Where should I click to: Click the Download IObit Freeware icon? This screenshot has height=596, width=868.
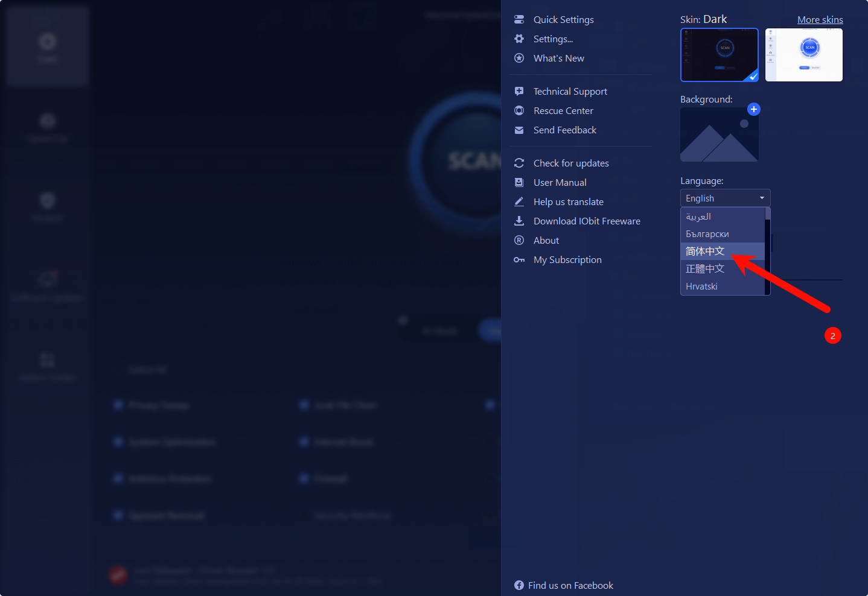tap(519, 221)
